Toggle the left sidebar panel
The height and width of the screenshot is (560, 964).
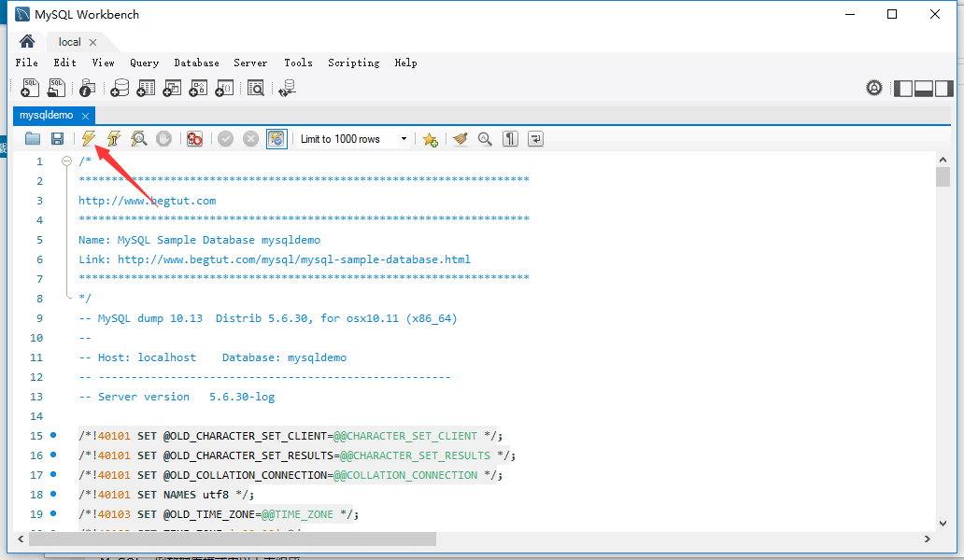(x=902, y=89)
